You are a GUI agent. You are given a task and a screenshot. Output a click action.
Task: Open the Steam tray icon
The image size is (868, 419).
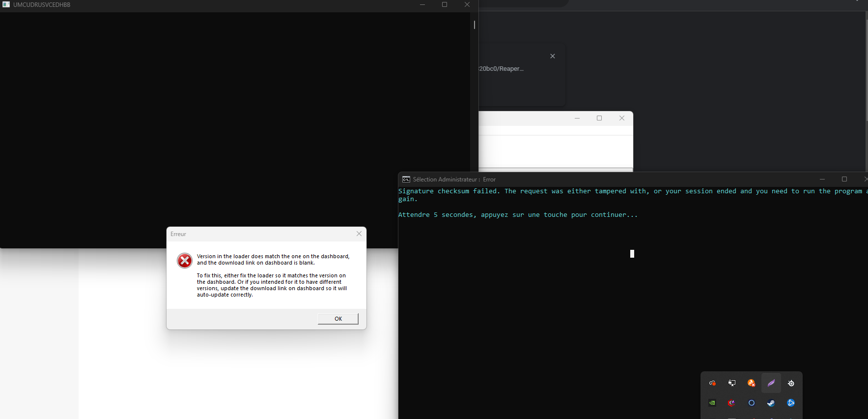[771, 403]
